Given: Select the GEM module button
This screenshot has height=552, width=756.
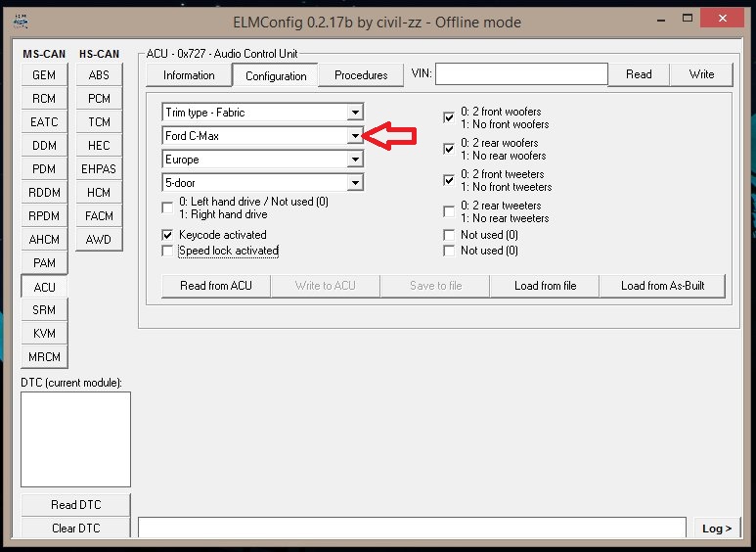Looking at the screenshot, I should click(44, 75).
